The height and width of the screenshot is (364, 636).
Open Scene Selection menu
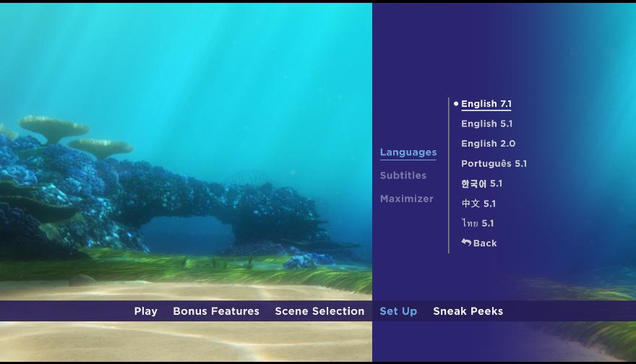point(319,311)
